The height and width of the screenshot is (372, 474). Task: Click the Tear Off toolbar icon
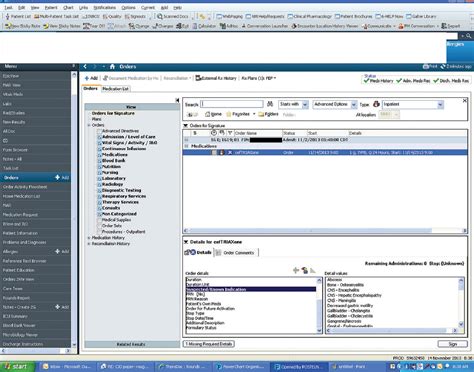pos(94,26)
